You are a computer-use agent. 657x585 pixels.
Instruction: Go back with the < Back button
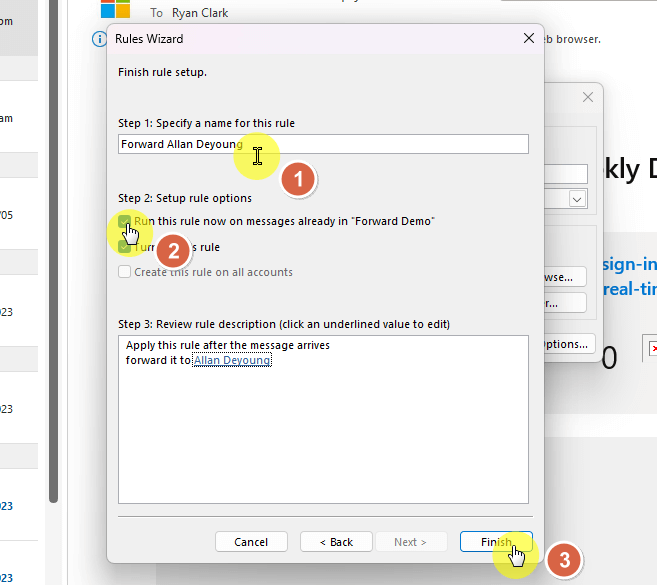[336, 542]
